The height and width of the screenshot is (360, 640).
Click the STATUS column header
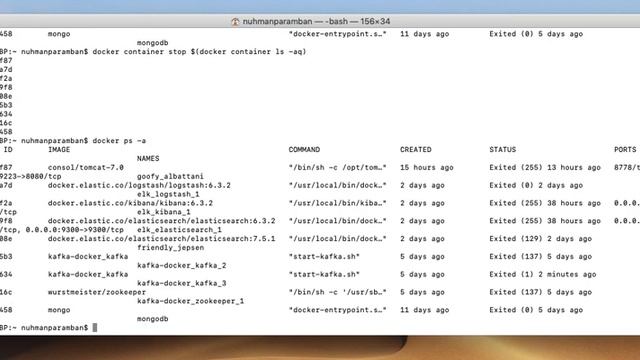coord(502,150)
